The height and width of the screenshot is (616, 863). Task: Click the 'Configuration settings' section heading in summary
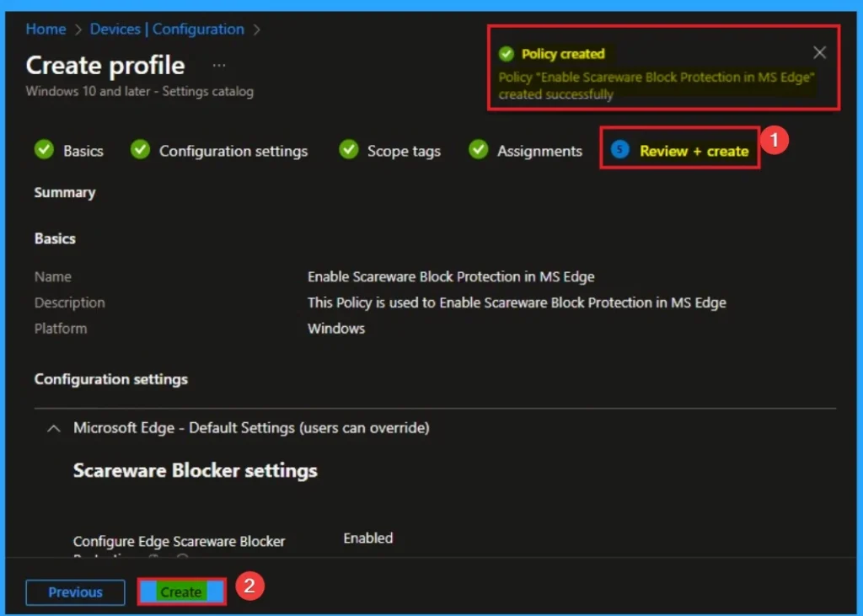[111, 379]
